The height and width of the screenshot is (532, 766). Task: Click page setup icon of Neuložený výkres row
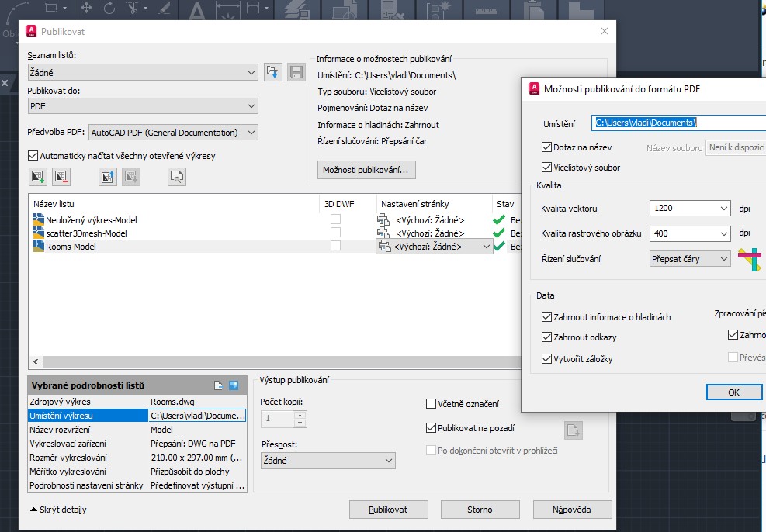click(383, 219)
